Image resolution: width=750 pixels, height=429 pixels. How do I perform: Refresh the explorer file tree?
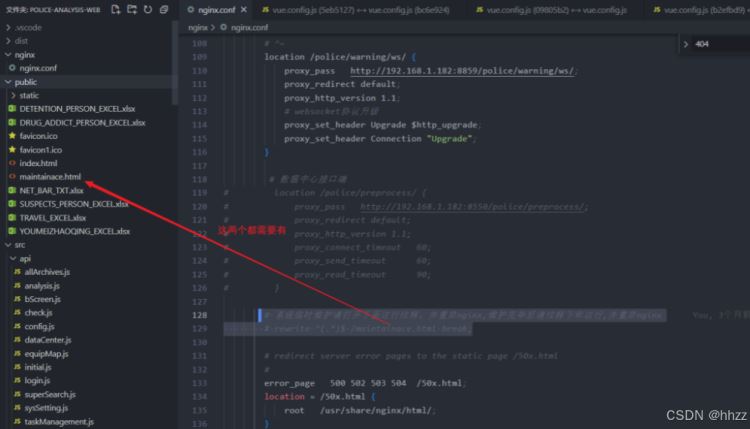[148, 10]
